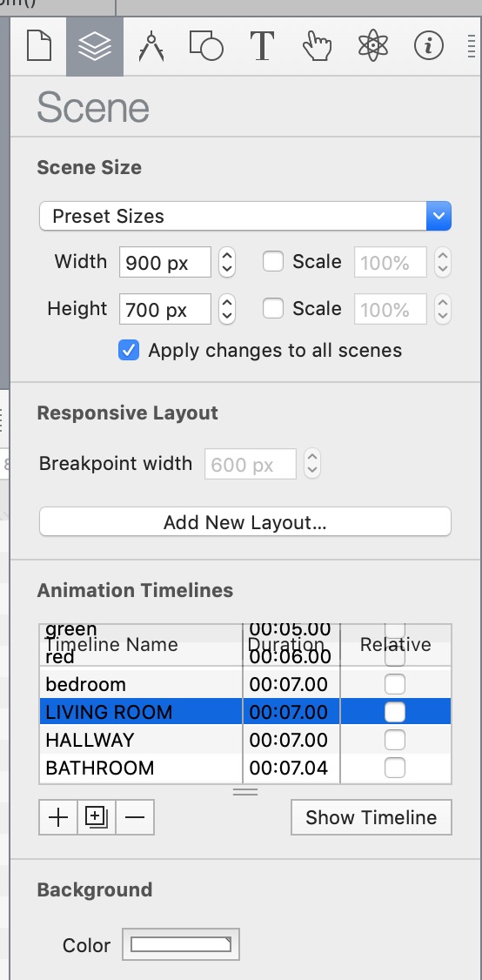Image resolution: width=482 pixels, height=980 pixels.
Task: Open the Physics inspector atom icon
Action: 373,47
